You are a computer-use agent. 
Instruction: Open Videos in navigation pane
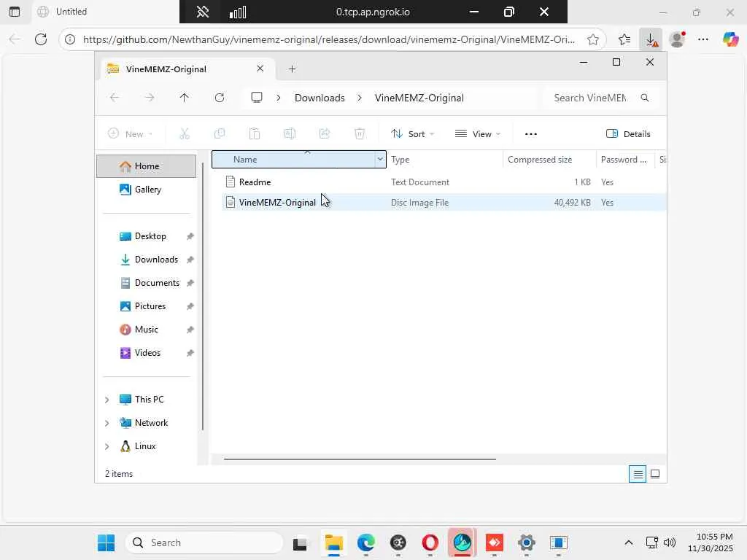coord(147,353)
